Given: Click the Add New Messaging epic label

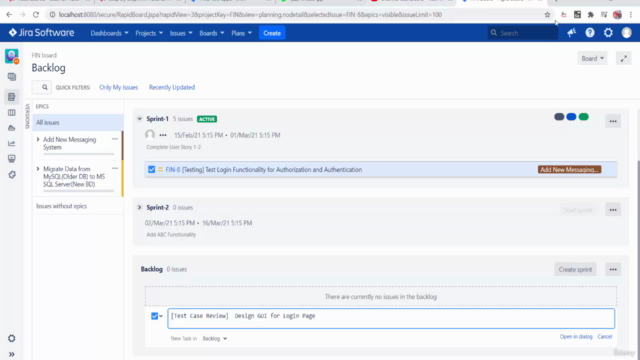Looking at the screenshot, I should [x=569, y=170].
